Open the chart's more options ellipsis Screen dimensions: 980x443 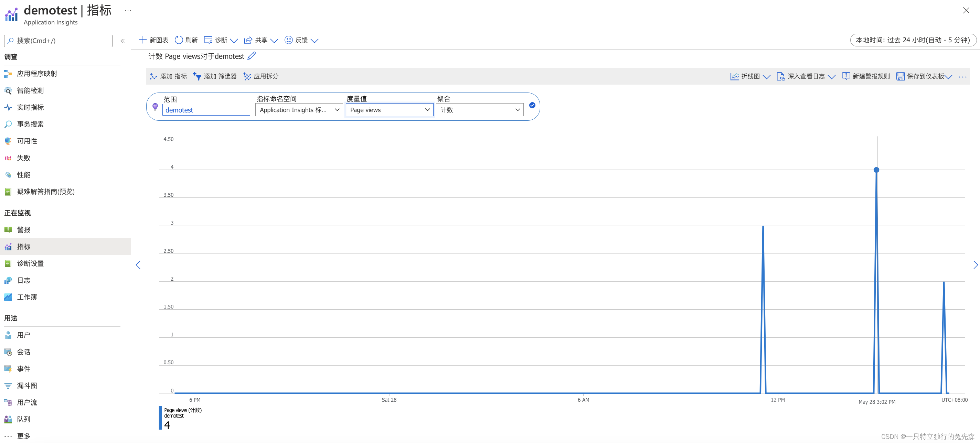pos(962,77)
